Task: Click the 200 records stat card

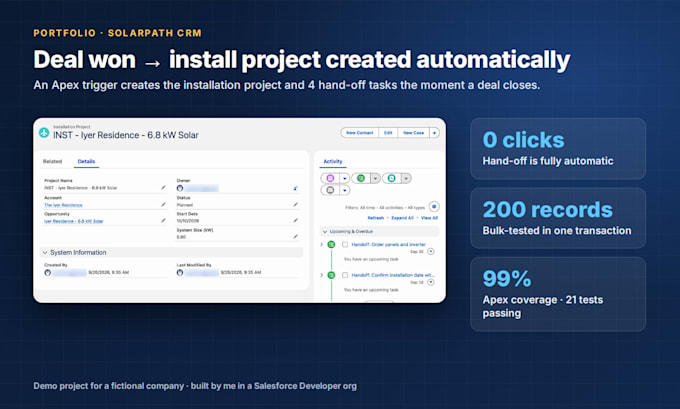Action: [558, 218]
